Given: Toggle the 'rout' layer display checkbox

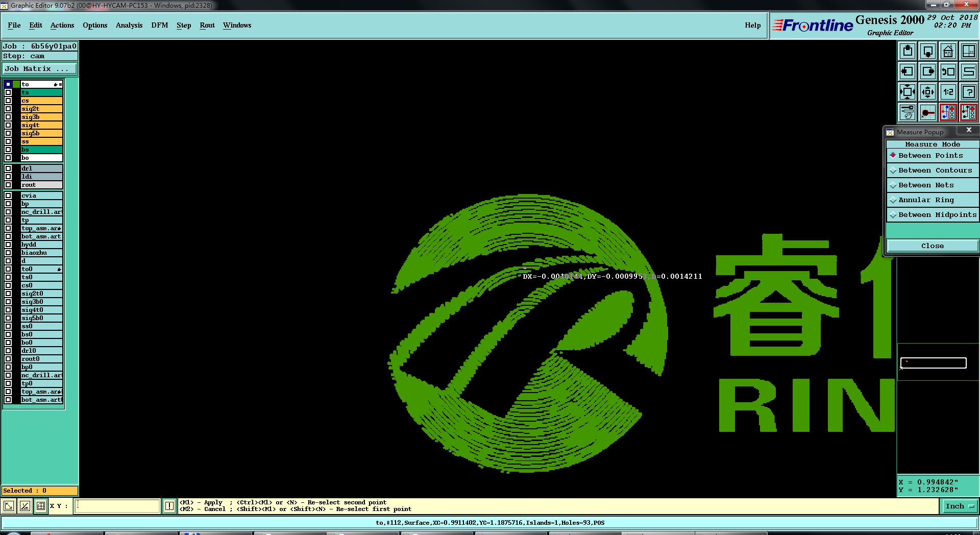Looking at the screenshot, I should click(8, 185).
